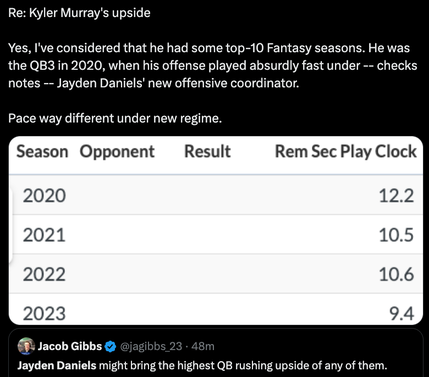Select the 2021 season row
The width and height of the screenshot is (429, 377).
[x=216, y=235]
